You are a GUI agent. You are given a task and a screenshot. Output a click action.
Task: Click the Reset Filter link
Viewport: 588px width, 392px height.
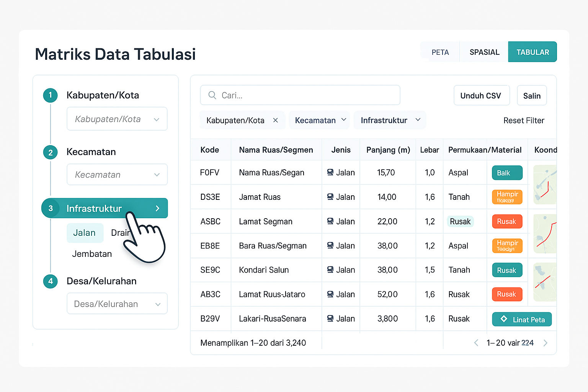coord(524,121)
